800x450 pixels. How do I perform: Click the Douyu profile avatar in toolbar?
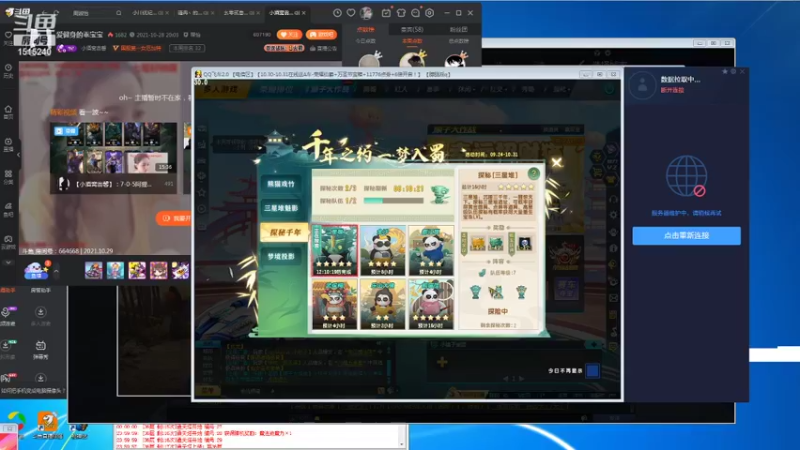click(366, 13)
